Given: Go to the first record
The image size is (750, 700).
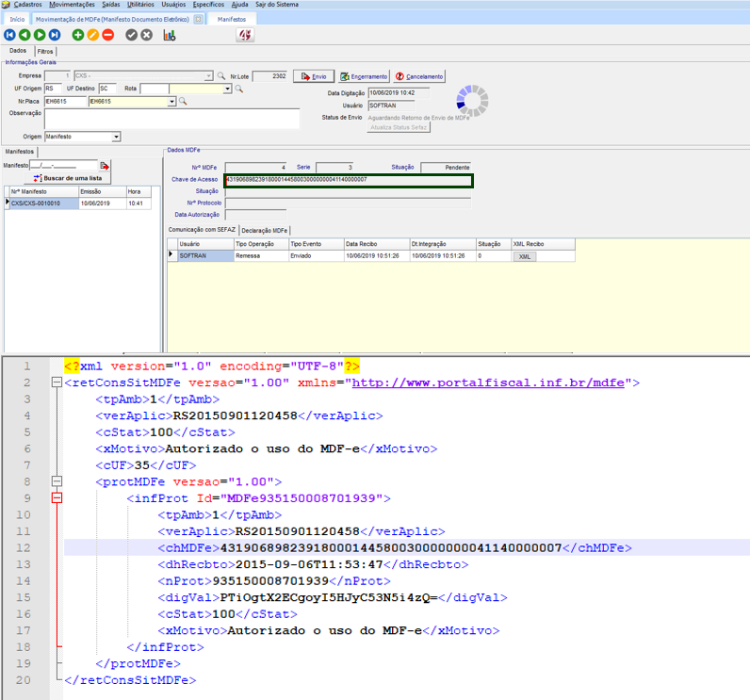Looking at the screenshot, I should click(x=10, y=35).
